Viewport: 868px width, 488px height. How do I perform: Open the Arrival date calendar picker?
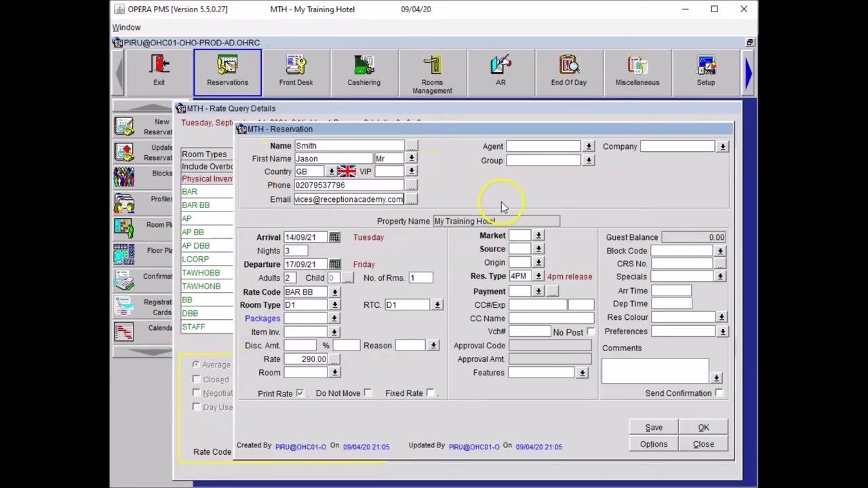[334, 237]
